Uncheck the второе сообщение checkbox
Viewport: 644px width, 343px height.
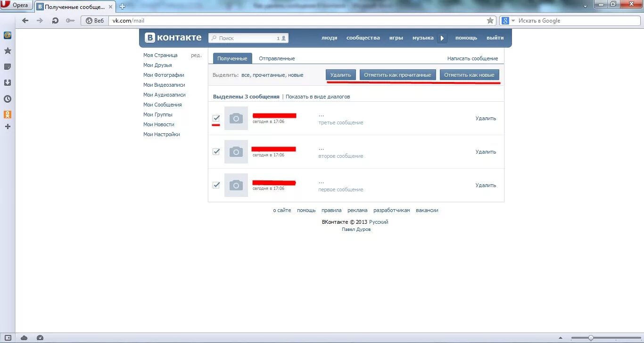(x=216, y=152)
